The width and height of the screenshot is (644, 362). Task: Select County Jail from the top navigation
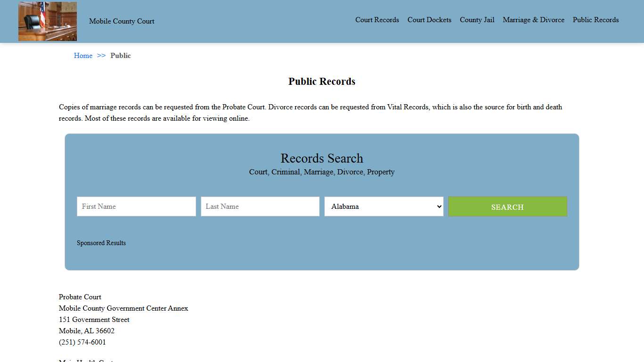(x=477, y=20)
